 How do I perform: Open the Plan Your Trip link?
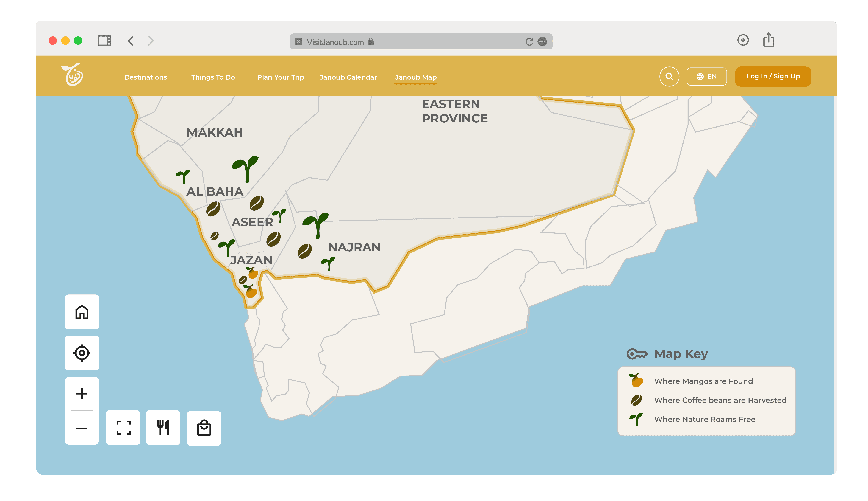(281, 77)
